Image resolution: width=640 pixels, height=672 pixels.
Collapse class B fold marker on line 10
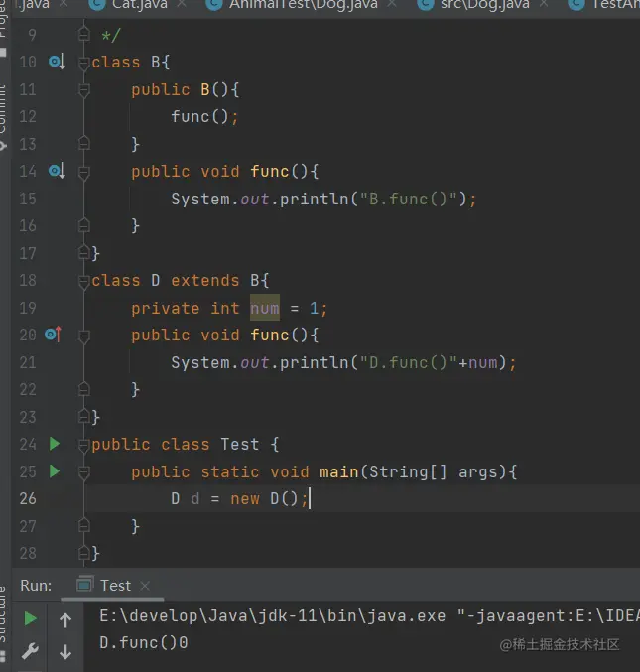click(x=84, y=63)
